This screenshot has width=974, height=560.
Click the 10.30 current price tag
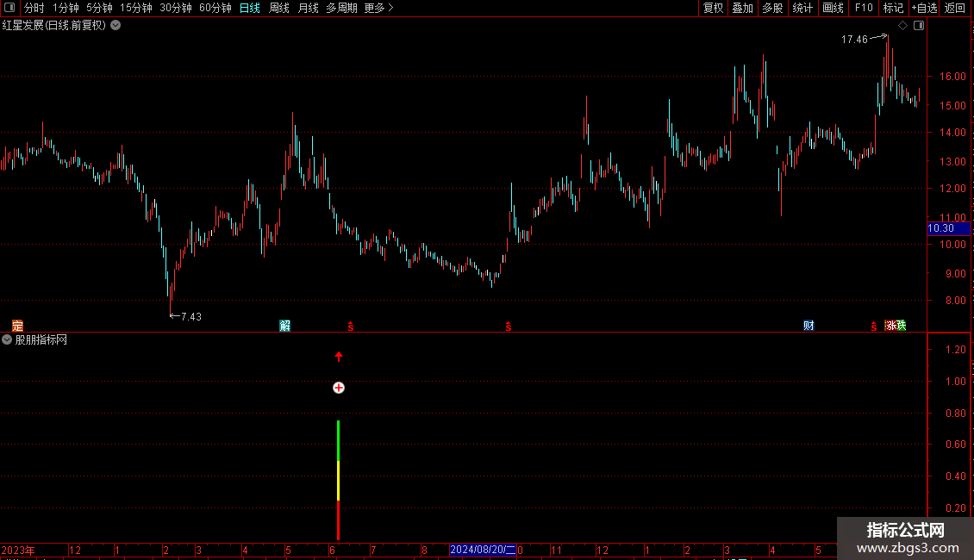pyautogui.click(x=948, y=228)
